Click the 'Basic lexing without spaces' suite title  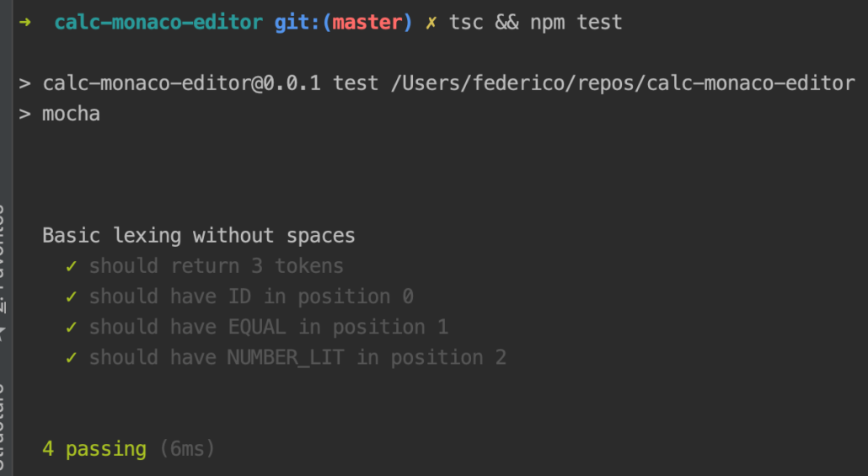[x=199, y=236]
